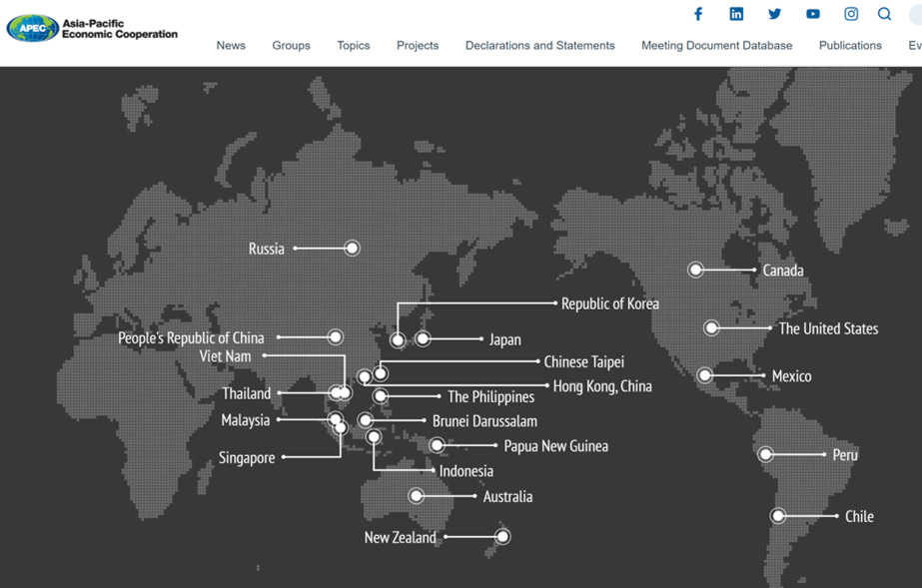Open the Groups menu
The width and height of the screenshot is (922, 588).
pos(291,45)
